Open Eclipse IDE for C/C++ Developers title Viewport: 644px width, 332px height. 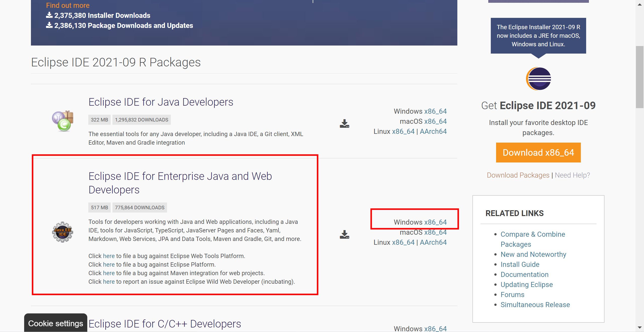point(165,324)
